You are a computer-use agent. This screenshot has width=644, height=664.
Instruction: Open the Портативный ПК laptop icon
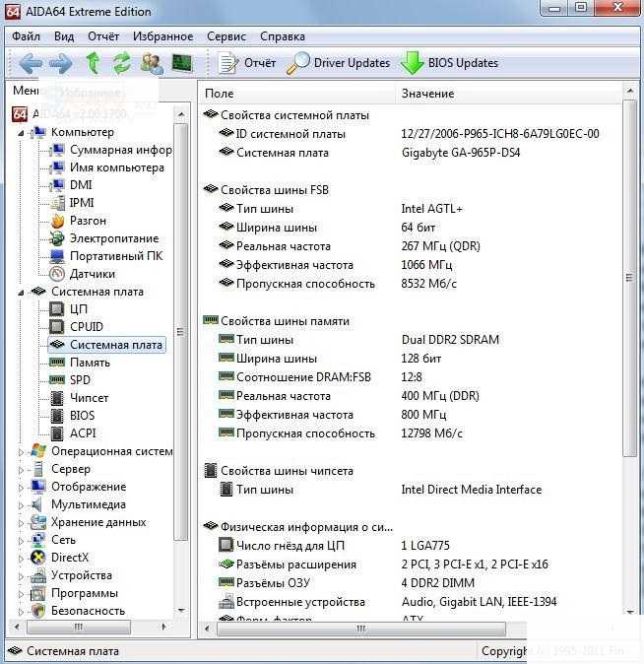pos(57,256)
